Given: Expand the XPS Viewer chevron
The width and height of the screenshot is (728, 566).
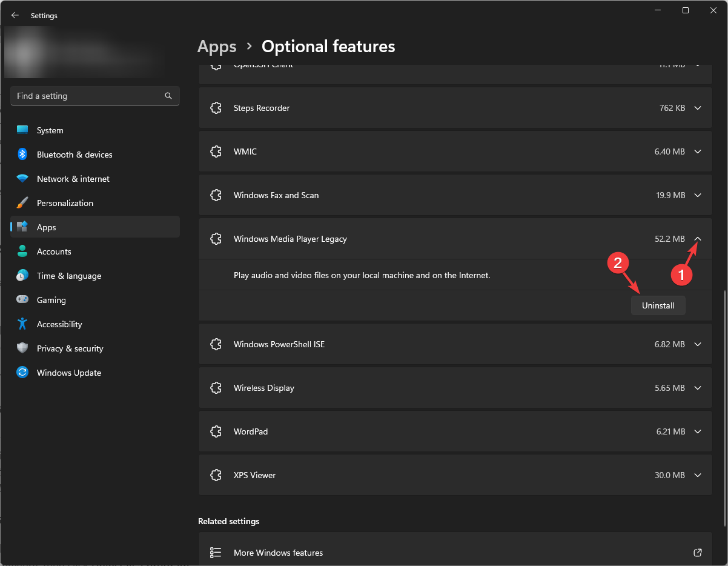Looking at the screenshot, I should (x=698, y=475).
